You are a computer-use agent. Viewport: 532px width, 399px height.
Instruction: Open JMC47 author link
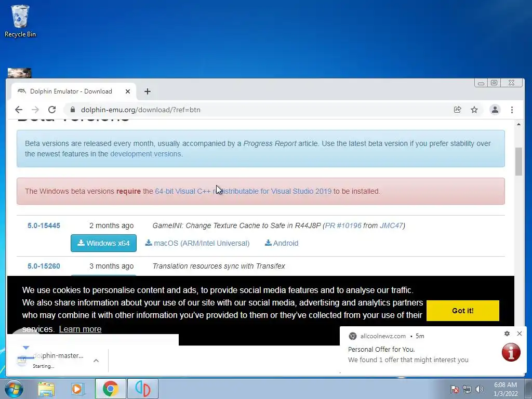(x=391, y=225)
